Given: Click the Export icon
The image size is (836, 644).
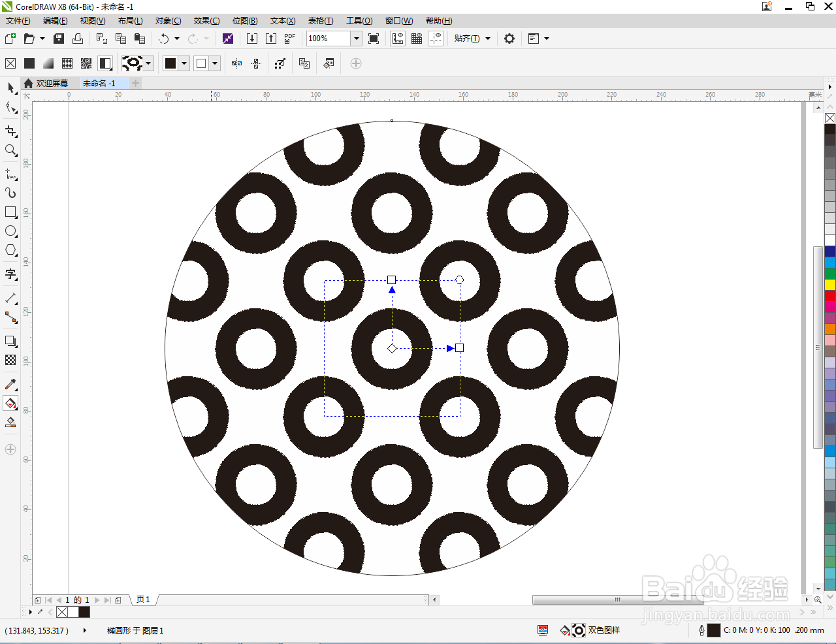Looking at the screenshot, I should pos(271,39).
